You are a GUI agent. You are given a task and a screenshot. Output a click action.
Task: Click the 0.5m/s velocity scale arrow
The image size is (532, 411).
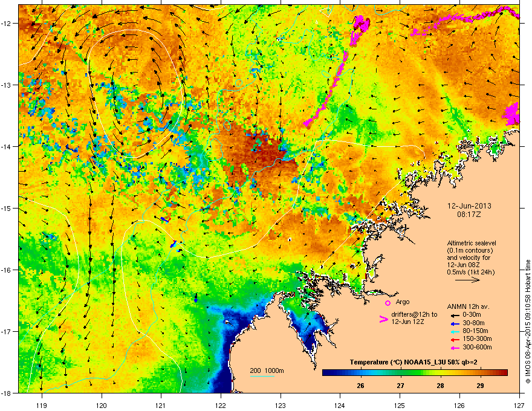pyautogui.click(x=467, y=280)
